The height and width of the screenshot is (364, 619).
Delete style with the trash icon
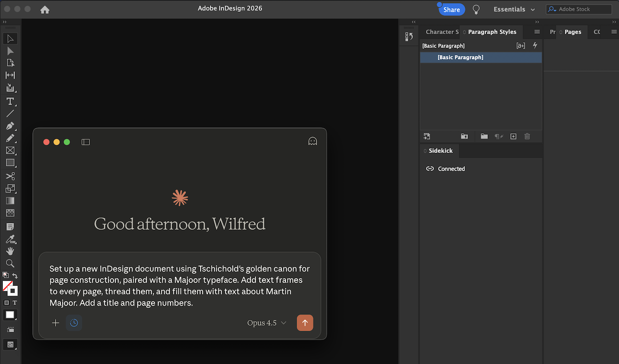(527, 136)
